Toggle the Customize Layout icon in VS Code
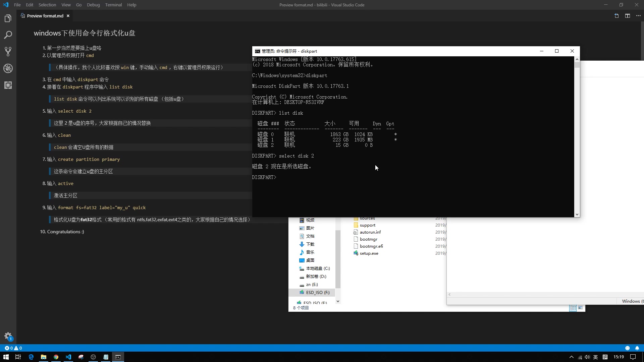Image resolution: width=644 pixels, height=362 pixels. coord(627,16)
